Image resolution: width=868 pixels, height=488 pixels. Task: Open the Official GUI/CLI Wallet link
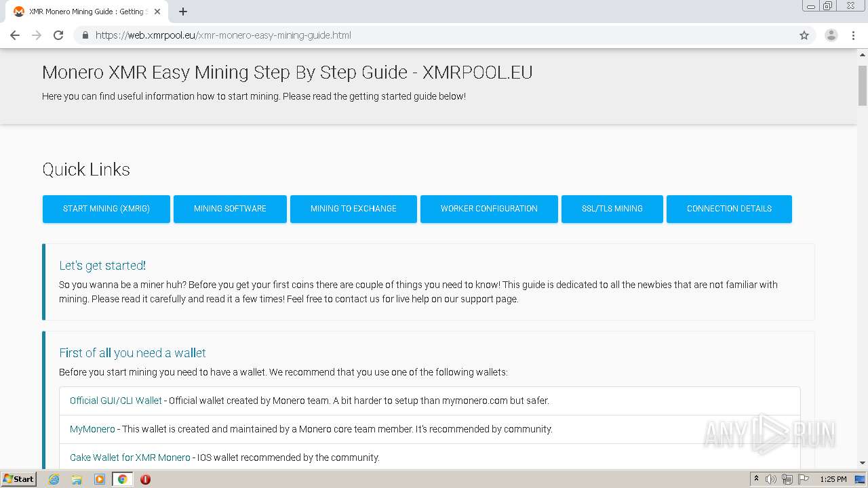(116, 401)
